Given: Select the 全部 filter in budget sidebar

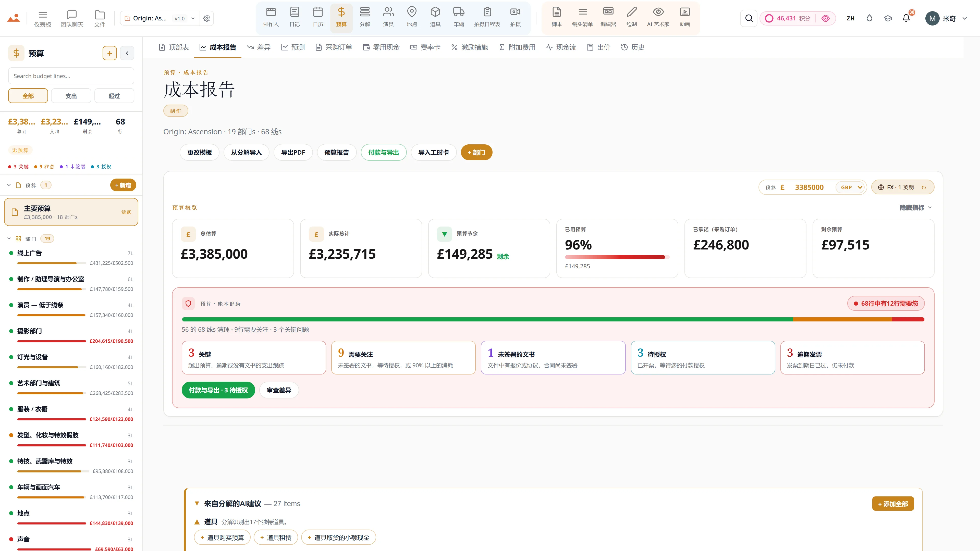Looking at the screenshot, I should pos(28,96).
